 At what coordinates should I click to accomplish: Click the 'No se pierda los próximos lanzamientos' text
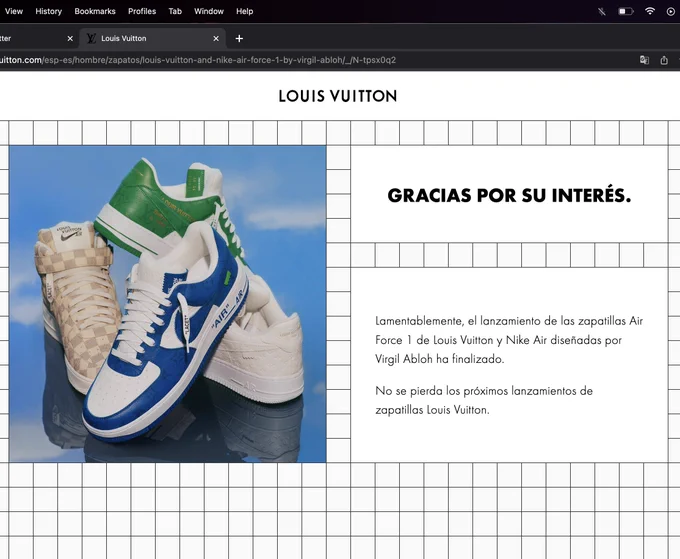pos(484,400)
